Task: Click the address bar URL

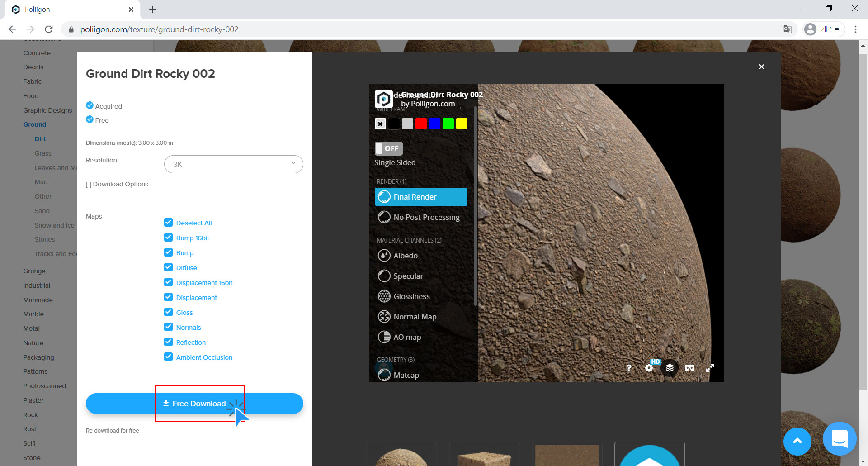Action: pyautogui.click(x=159, y=29)
